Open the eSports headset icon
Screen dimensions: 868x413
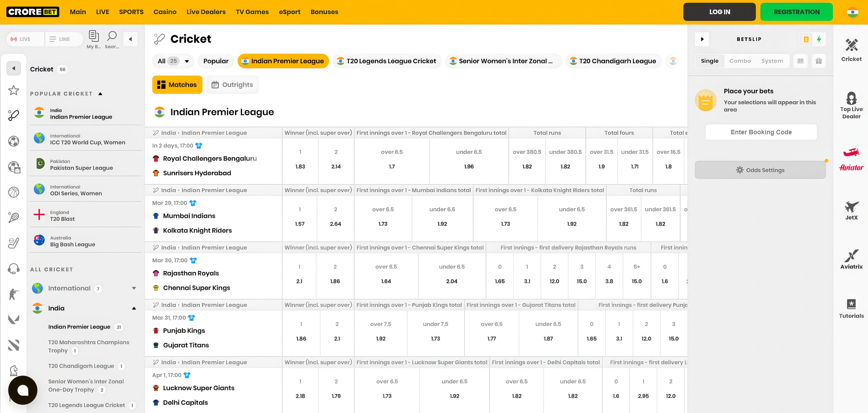(13, 269)
